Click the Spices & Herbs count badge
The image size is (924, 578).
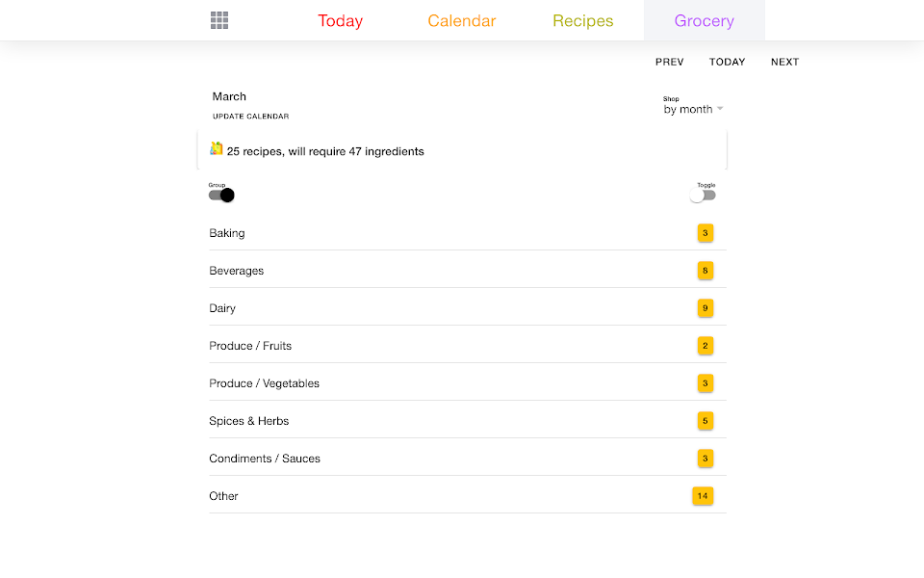pos(706,421)
